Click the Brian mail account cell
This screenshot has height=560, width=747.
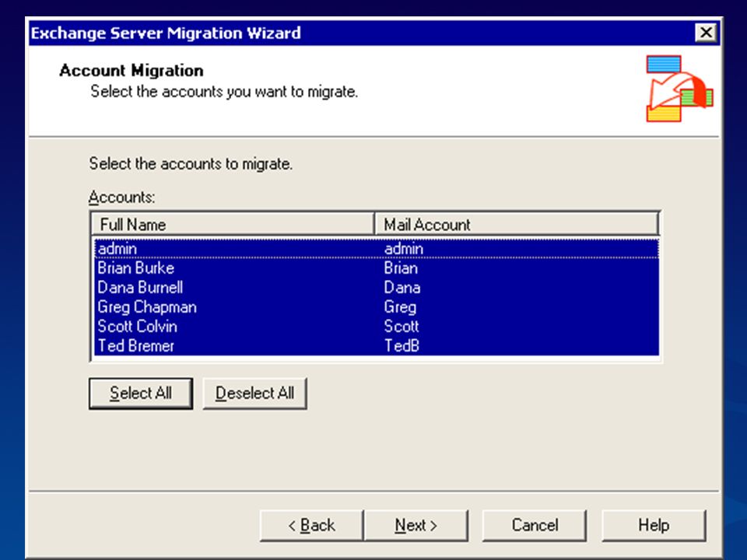point(401,268)
